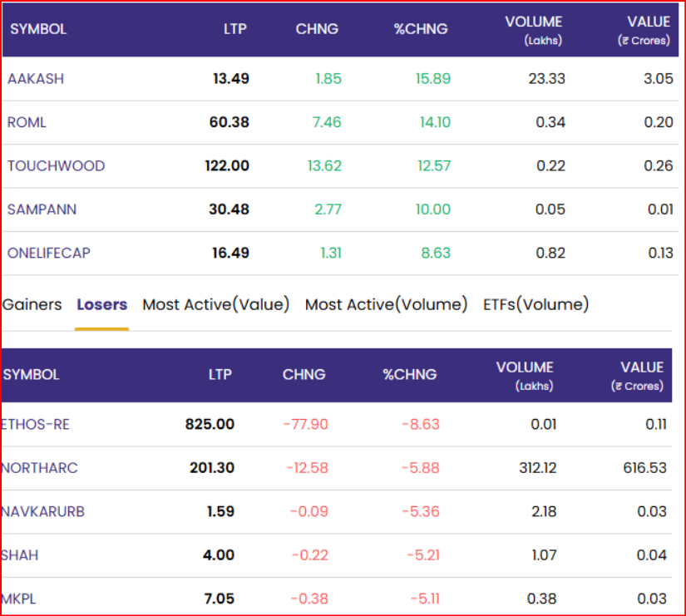This screenshot has width=686, height=616.
Task: Click VOLUME column header in top table
Action: [534, 29]
